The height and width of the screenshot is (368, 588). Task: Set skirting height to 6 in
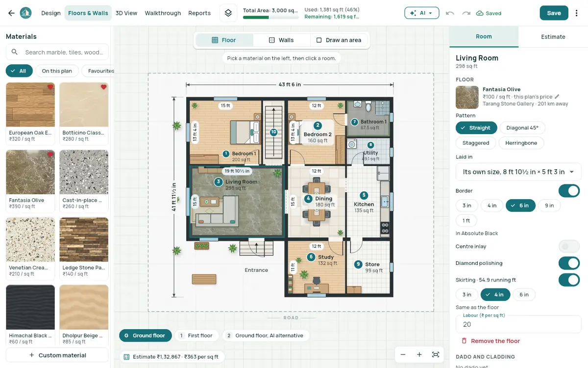click(524, 294)
